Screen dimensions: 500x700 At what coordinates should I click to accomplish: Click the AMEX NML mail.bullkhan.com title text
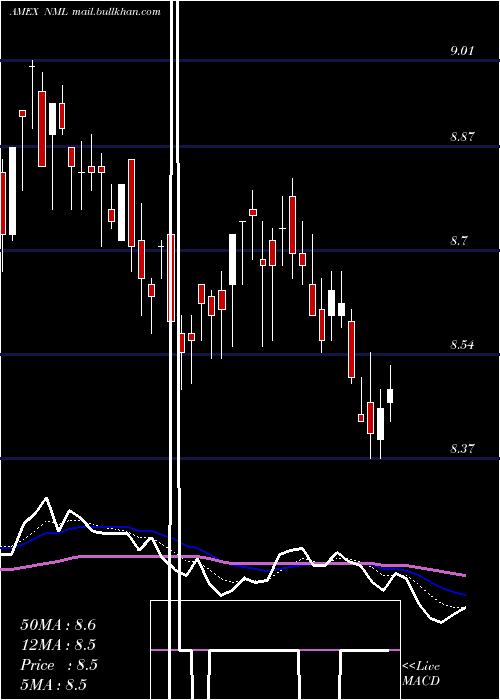click(x=85, y=12)
